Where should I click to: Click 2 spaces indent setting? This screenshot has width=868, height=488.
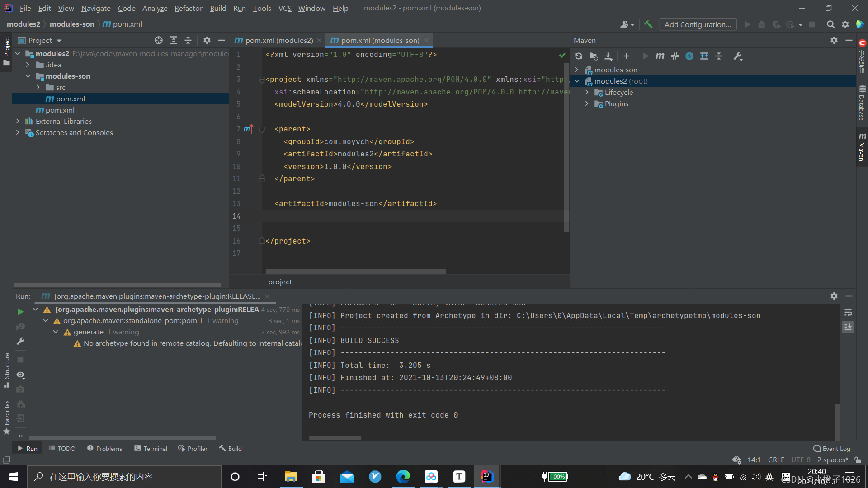832,460
